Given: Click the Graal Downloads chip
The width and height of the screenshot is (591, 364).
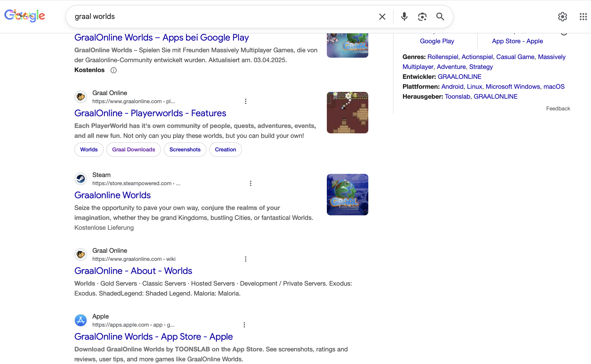Looking at the screenshot, I should (x=133, y=150).
